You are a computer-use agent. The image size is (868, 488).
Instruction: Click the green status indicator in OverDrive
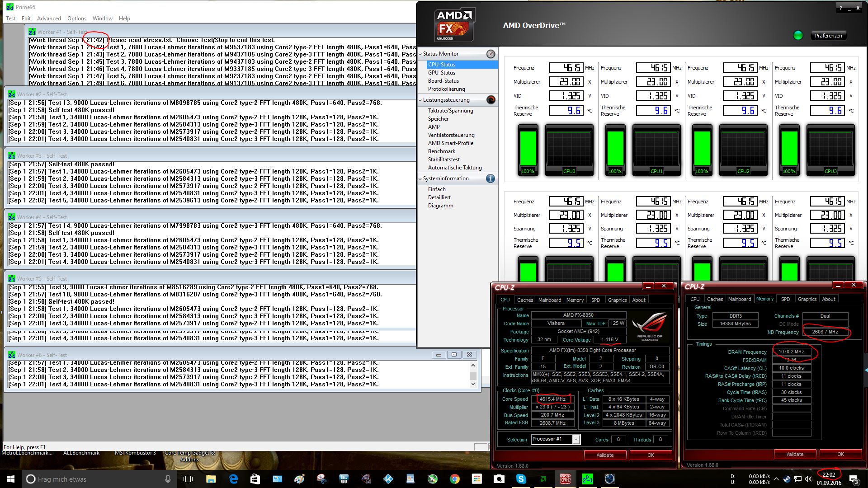click(x=798, y=35)
